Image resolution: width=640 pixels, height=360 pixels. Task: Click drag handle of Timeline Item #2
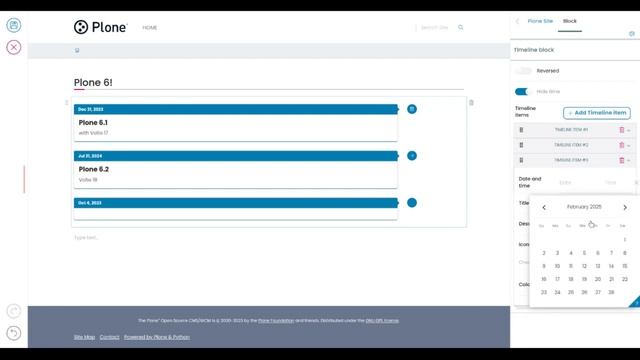click(x=521, y=145)
